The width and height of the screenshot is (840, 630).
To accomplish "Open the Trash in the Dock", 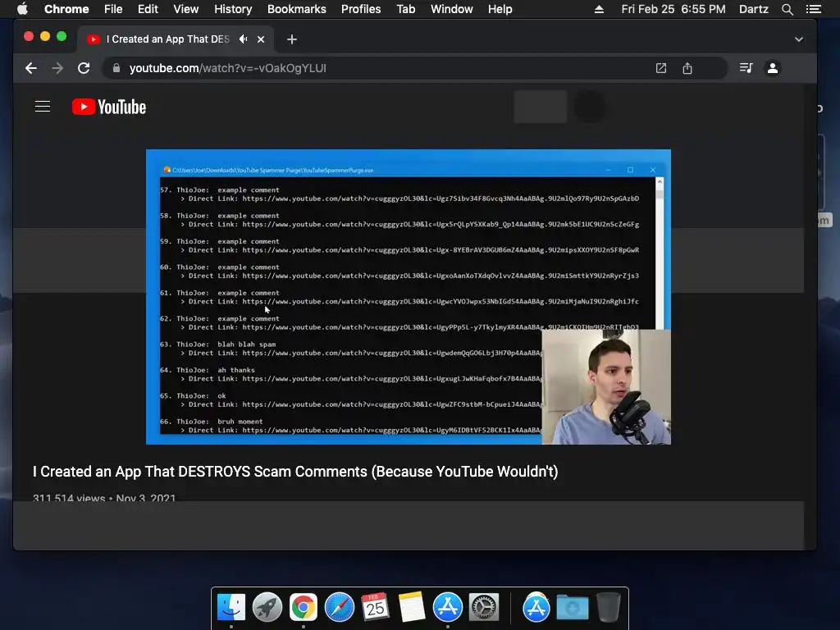I will tap(609, 607).
